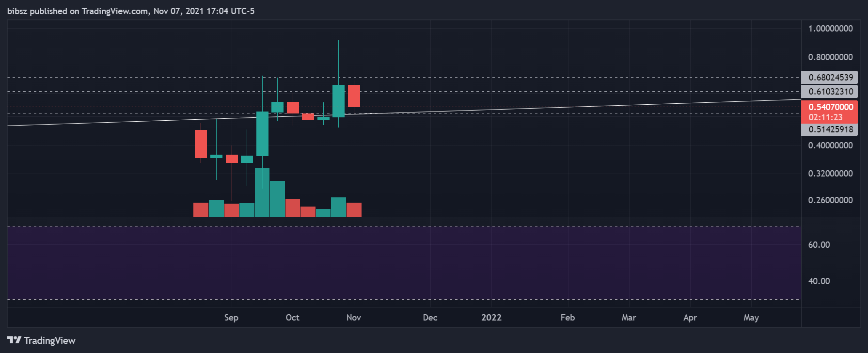Click the tallest green volume bar

262,193
